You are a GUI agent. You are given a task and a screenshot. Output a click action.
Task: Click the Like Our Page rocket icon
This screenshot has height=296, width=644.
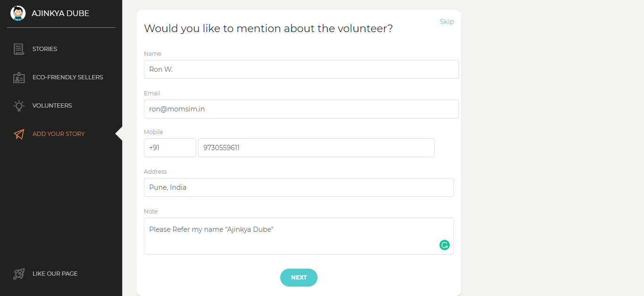pos(19,274)
